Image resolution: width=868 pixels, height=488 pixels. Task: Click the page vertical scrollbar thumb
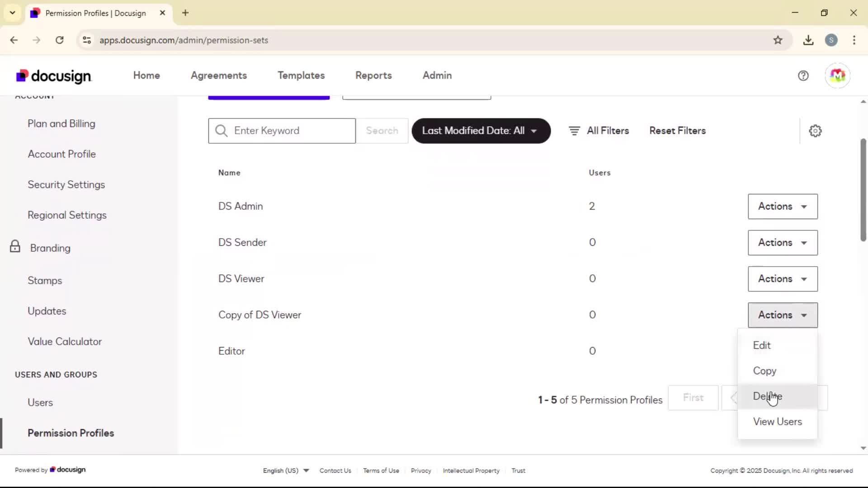pos(863,190)
